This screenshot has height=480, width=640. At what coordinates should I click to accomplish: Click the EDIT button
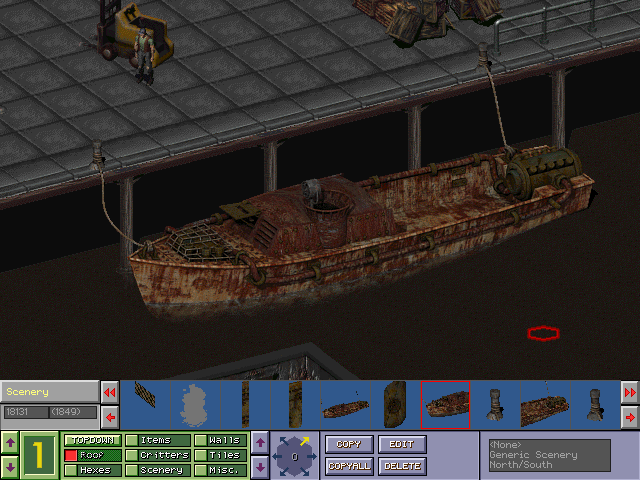[x=402, y=444]
